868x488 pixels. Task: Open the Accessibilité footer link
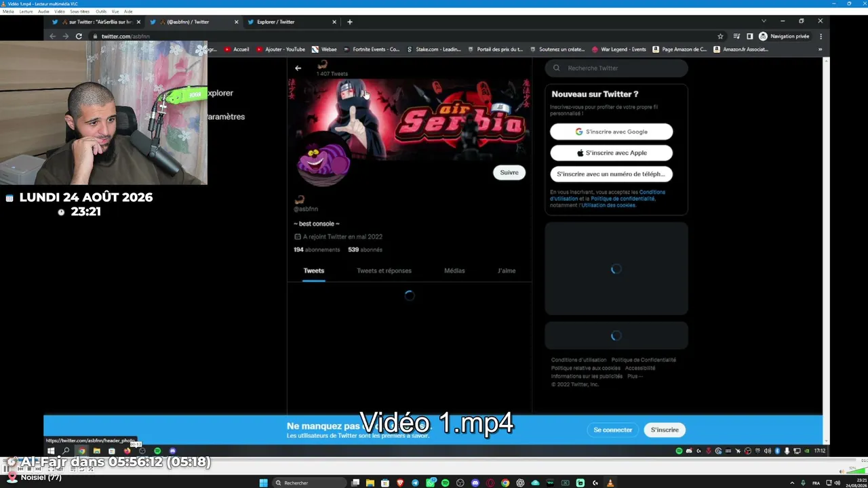click(640, 368)
